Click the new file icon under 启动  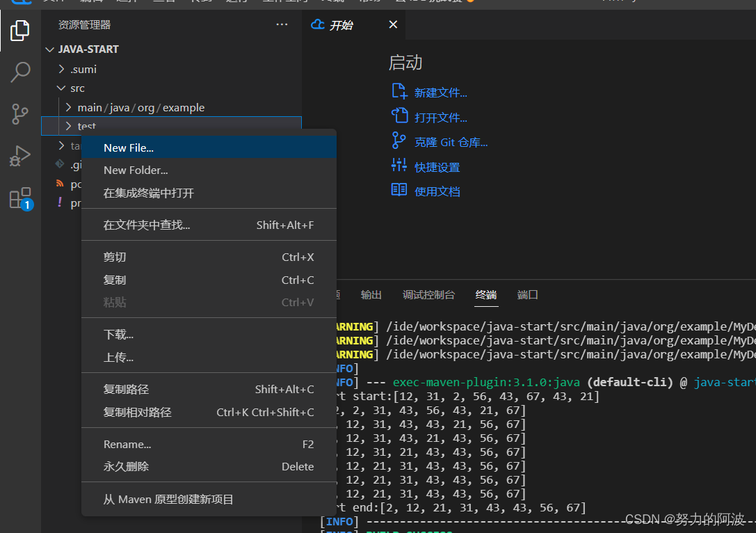pyautogui.click(x=399, y=92)
